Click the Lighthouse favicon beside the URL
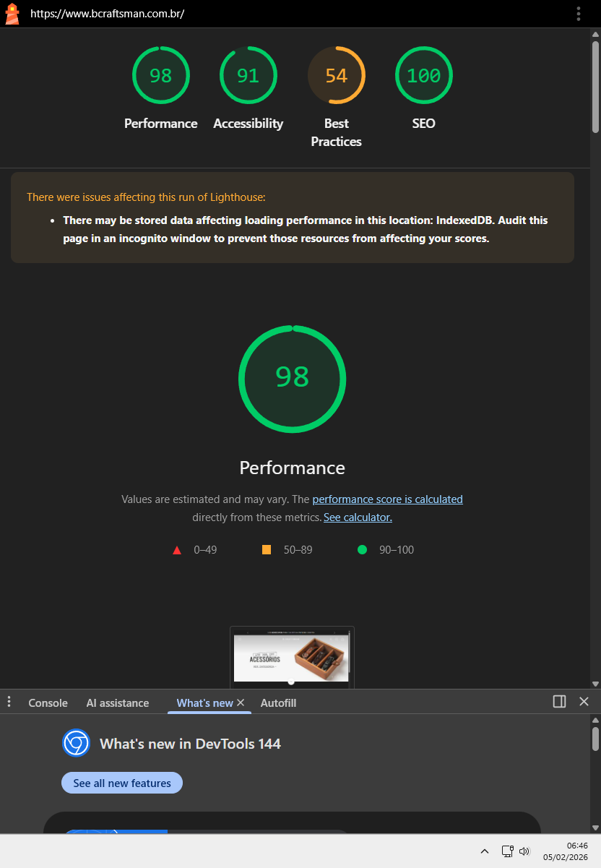This screenshot has width=601, height=868. (x=12, y=14)
